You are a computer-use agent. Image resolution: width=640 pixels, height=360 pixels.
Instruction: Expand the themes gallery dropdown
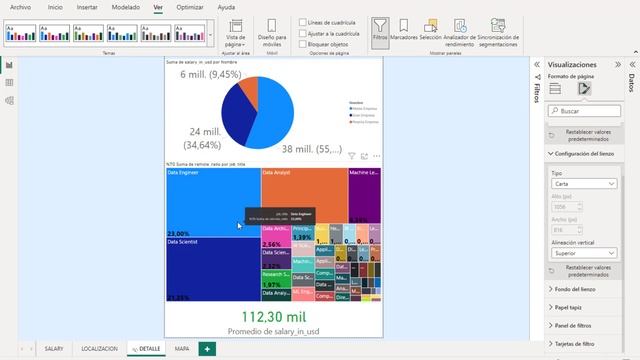pos(211,34)
